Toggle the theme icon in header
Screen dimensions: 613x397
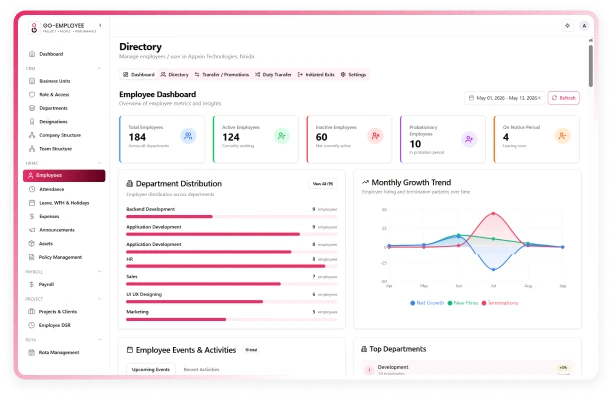(x=567, y=26)
